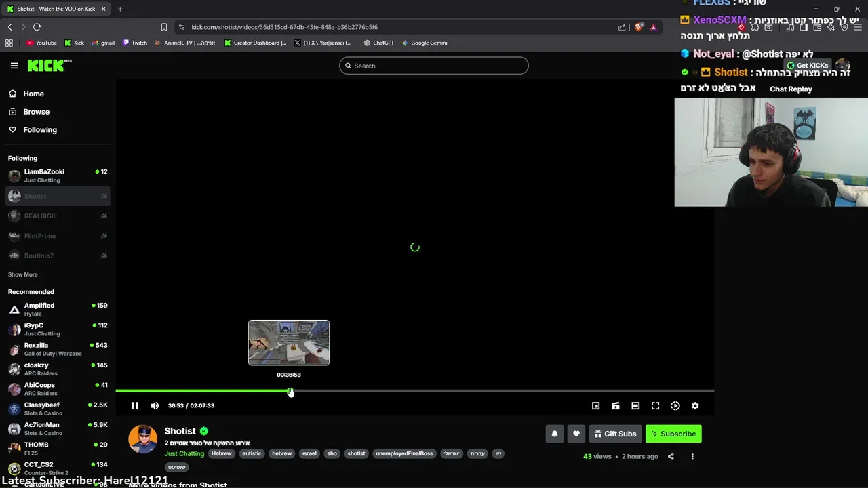Open the user avatar next to Get KICKs
The width and height of the screenshot is (868, 488).
(x=842, y=66)
